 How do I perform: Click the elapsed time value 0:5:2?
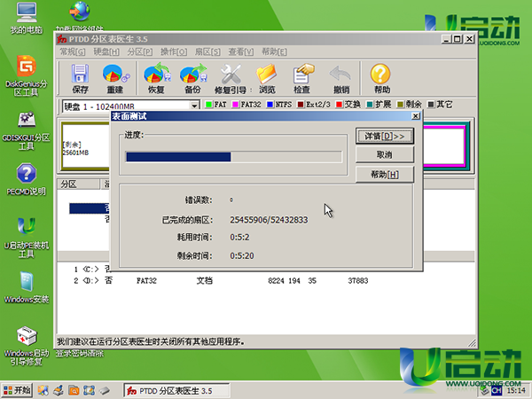pyautogui.click(x=239, y=237)
